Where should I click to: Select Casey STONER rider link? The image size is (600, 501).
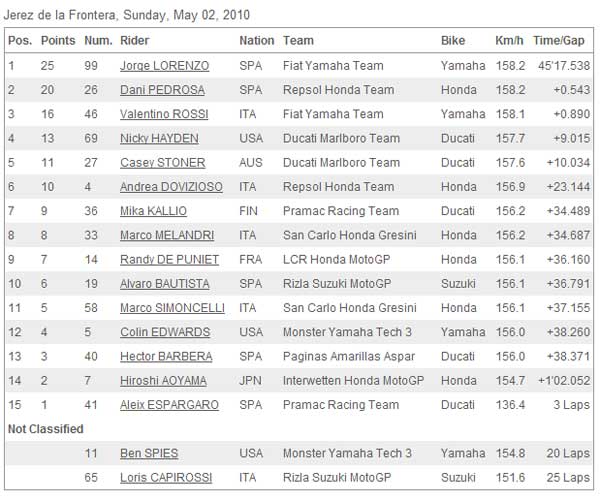pyautogui.click(x=163, y=163)
